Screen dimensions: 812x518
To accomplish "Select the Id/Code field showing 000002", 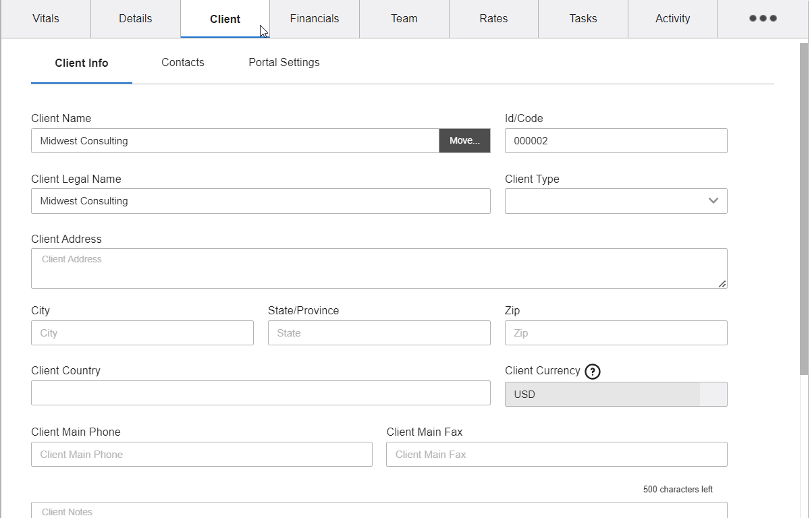I will [x=616, y=140].
